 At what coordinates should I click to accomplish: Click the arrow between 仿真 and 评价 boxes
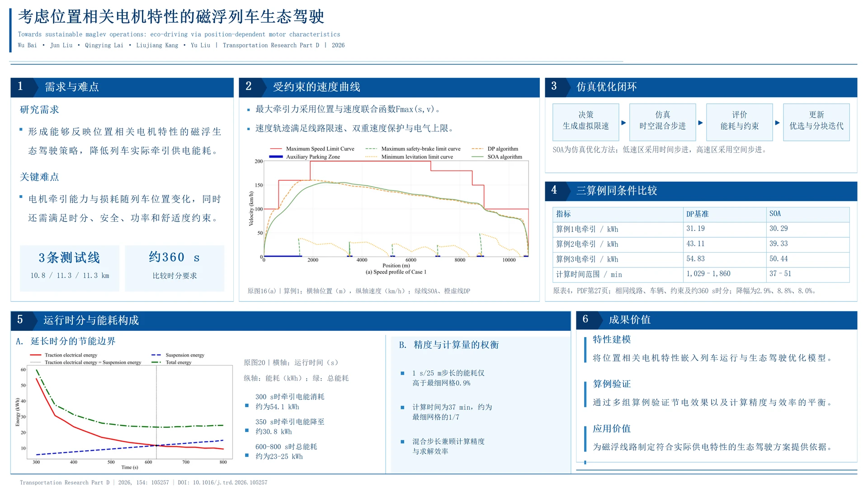click(701, 123)
